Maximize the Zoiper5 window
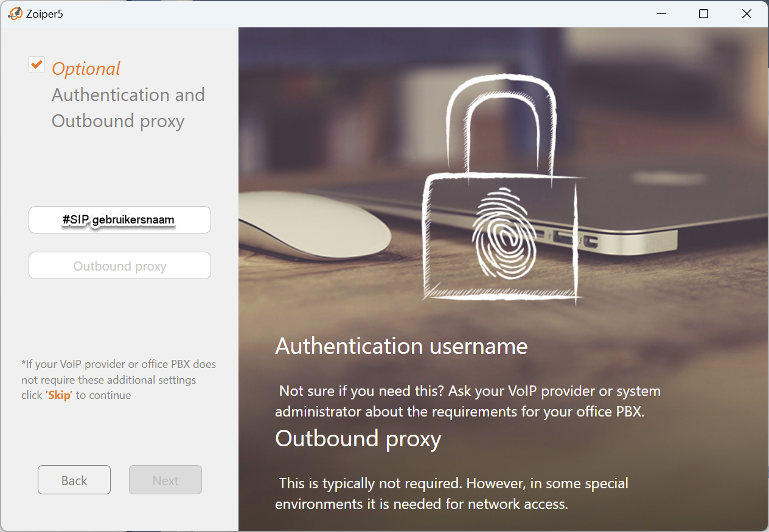The height and width of the screenshot is (532, 769). [703, 13]
